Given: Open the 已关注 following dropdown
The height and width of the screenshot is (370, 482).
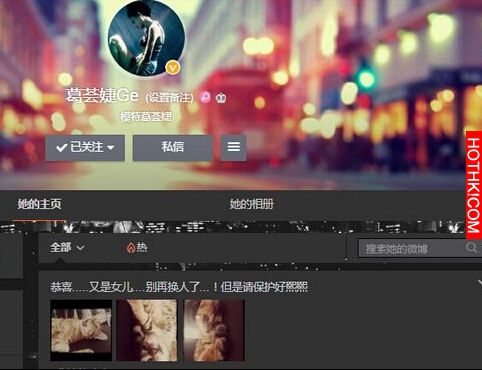Looking at the screenshot, I should click(85, 147).
